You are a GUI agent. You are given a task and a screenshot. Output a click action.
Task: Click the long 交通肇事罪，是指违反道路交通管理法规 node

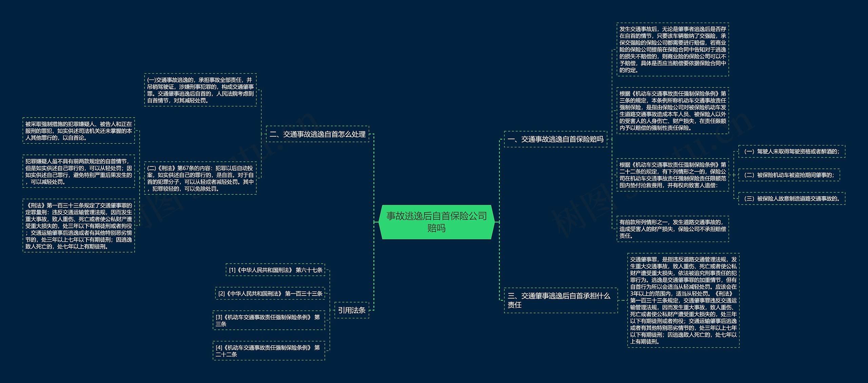683,300
